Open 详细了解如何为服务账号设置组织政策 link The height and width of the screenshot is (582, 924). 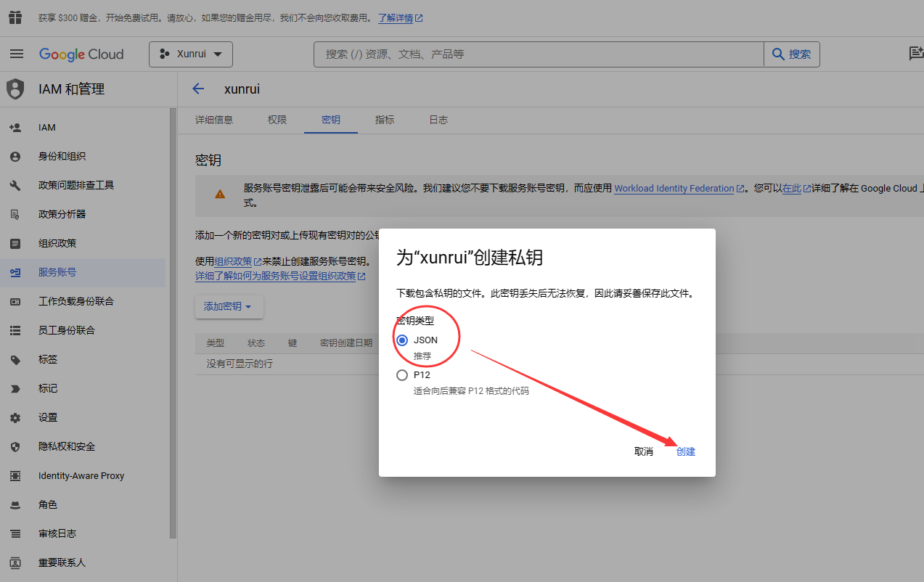point(280,276)
